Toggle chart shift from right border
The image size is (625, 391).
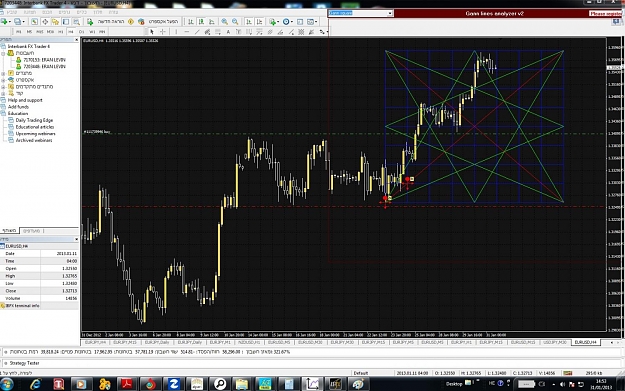[259, 22]
